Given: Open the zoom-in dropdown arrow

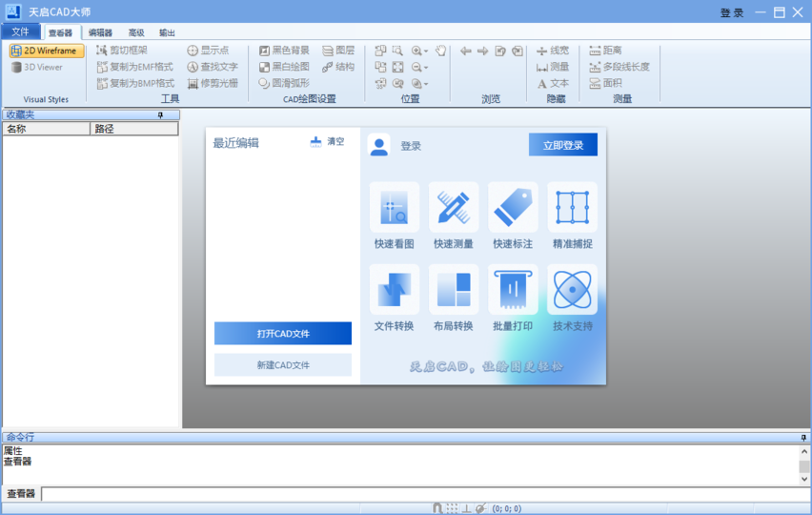Looking at the screenshot, I should (426, 51).
